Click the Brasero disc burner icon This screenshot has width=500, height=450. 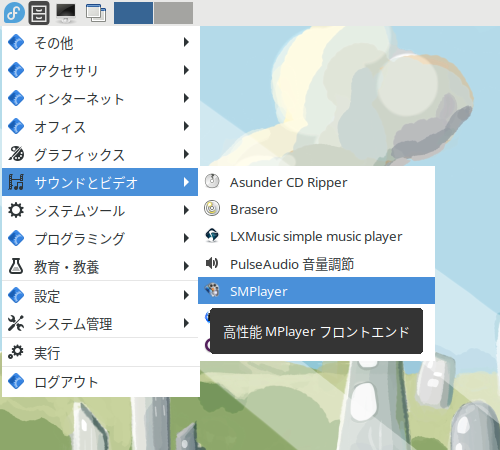click(212, 209)
